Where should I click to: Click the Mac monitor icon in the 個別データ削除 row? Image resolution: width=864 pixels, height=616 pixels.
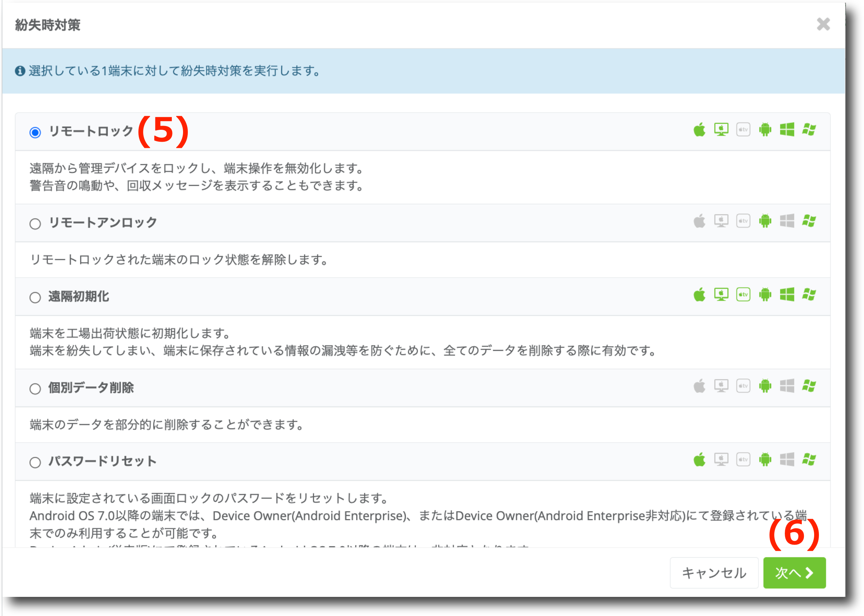coord(721,386)
